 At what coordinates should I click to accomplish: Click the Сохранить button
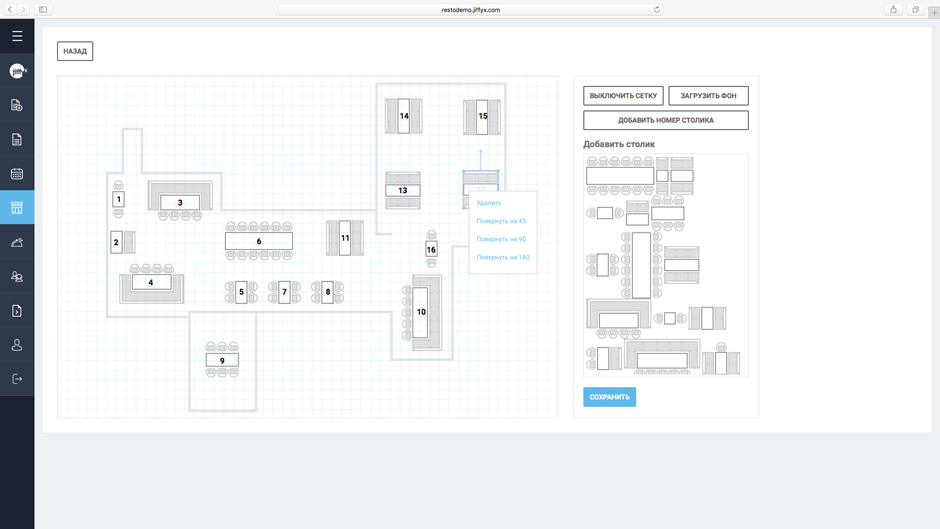point(609,397)
